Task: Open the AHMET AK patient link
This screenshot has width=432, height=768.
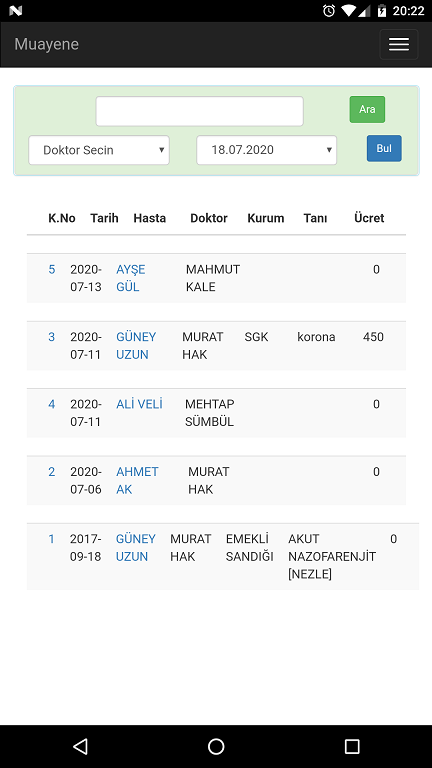Action: point(137,480)
